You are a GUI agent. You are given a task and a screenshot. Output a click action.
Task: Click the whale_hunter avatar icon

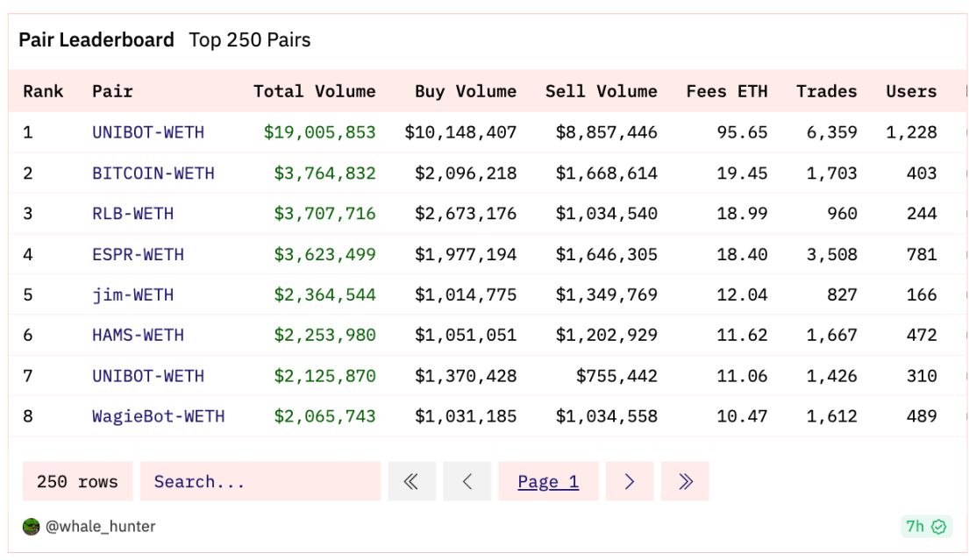click(x=32, y=527)
